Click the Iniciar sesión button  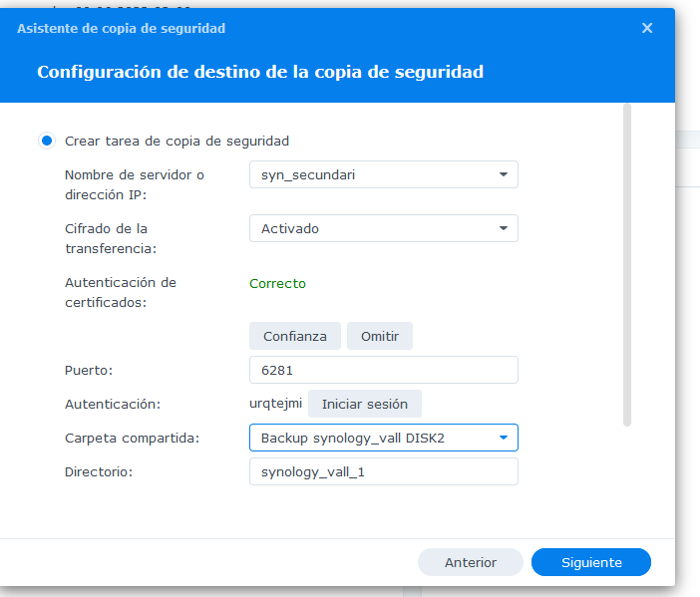pos(364,404)
